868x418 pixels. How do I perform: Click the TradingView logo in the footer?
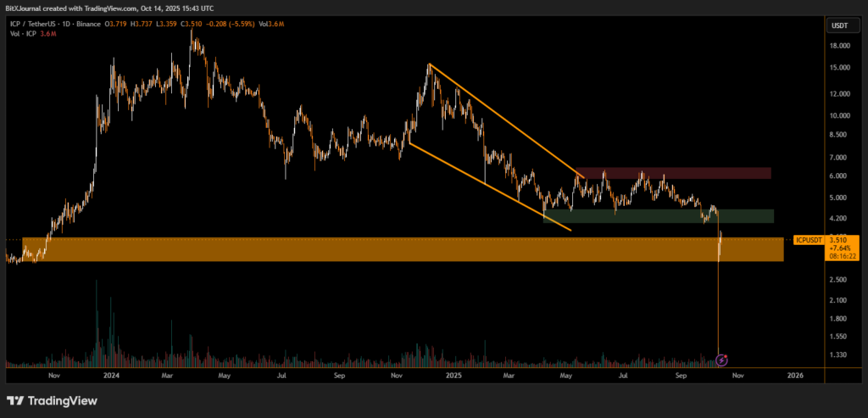pyautogui.click(x=53, y=400)
